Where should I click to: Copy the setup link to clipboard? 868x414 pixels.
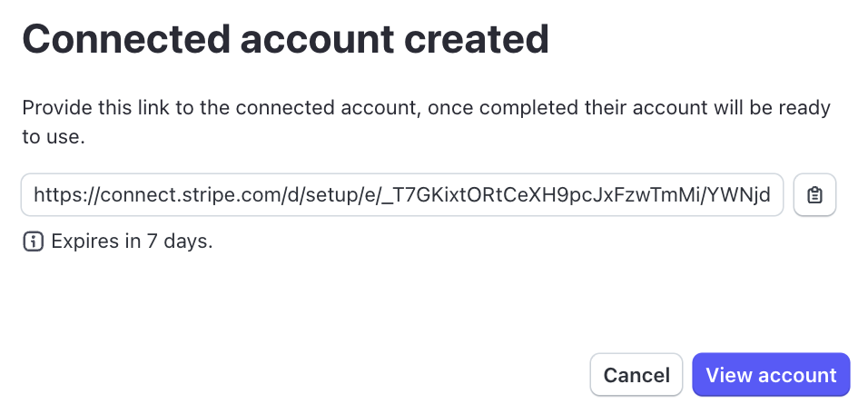[x=814, y=195]
